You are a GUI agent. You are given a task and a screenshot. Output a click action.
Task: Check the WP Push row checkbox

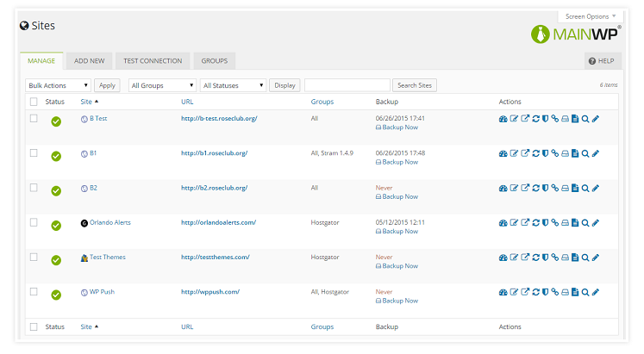coord(34,292)
